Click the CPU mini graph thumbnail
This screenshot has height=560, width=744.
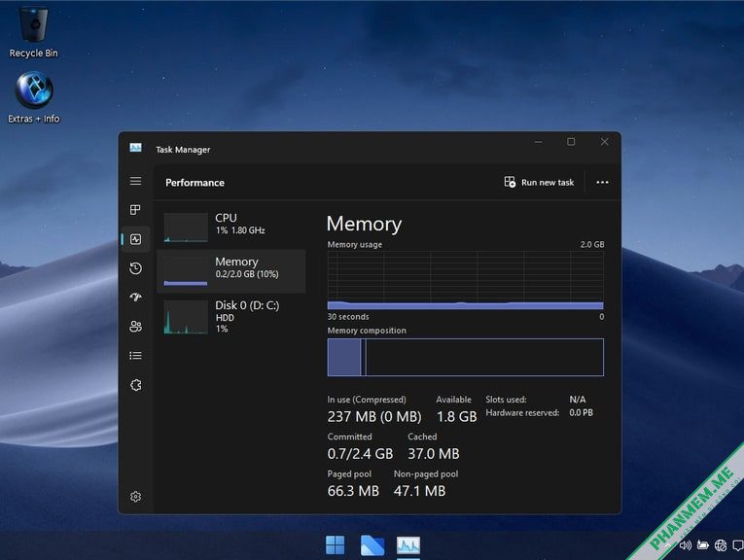(x=186, y=227)
